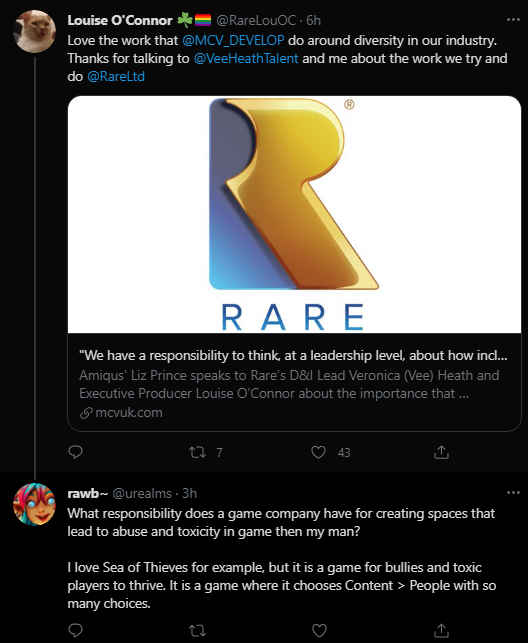Screen dimensions: 528x643
Task: View rawb~'s avatar profile
Action: coord(34,504)
